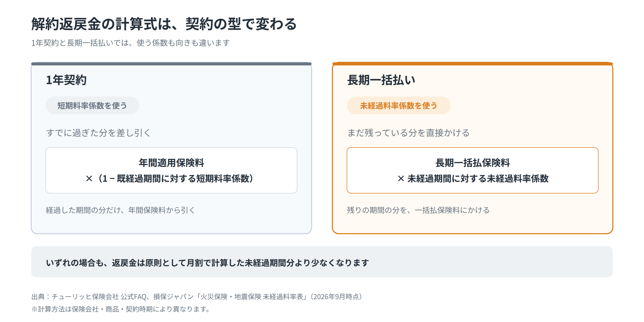Click the formula line × 未経過期間に対する未経過料率係数
This screenshot has width=644, height=322.
[473, 179]
